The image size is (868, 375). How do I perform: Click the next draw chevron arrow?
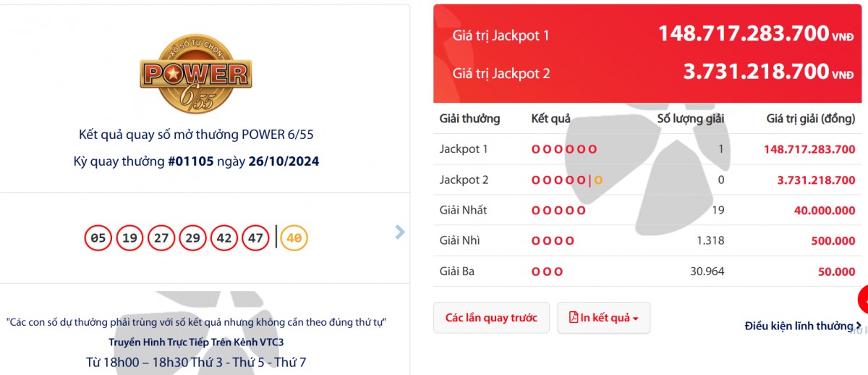pos(400,232)
